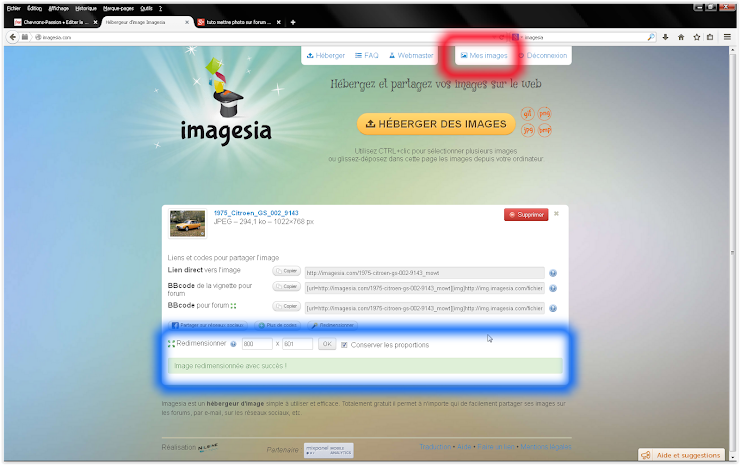Viewport: 740px width, 465px height.
Task: Close the Chevrons-Passion tab
Action: [95, 22]
